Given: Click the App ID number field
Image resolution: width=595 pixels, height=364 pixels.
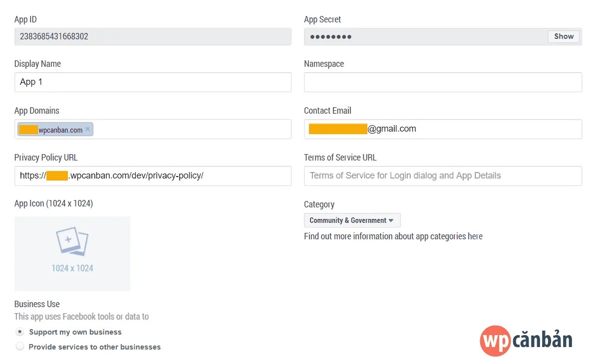Looking at the screenshot, I should click(153, 36).
